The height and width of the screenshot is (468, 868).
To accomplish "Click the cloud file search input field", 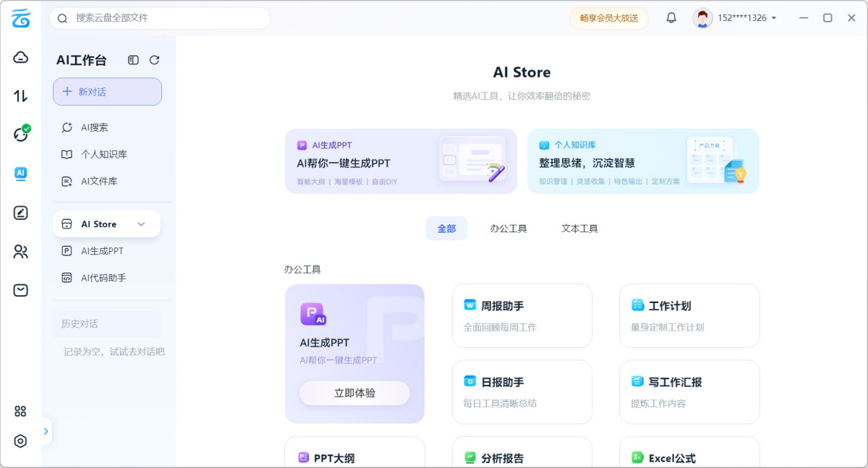I will point(159,18).
